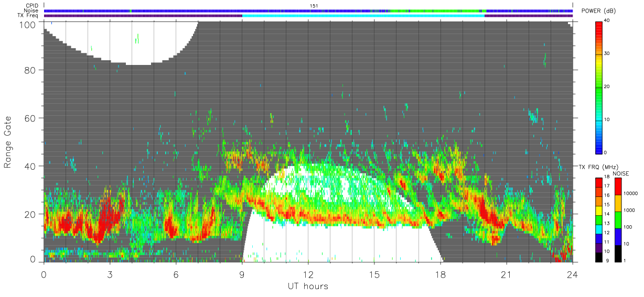
Task: Click the cyan segment of TX Freq bar
Action: [363, 16]
